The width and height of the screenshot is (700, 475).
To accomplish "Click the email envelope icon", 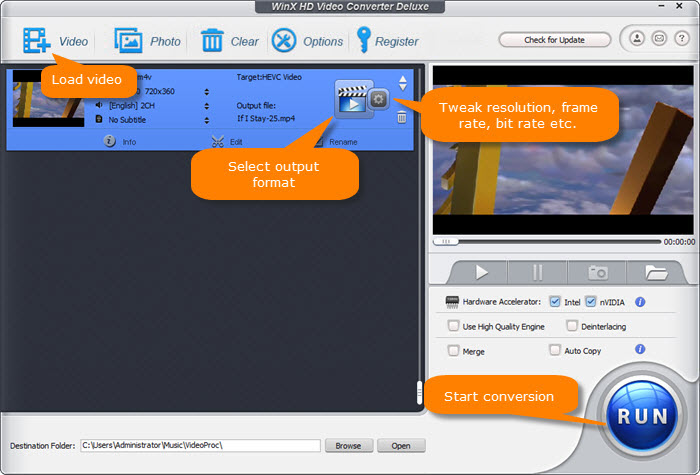I will [x=659, y=38].
